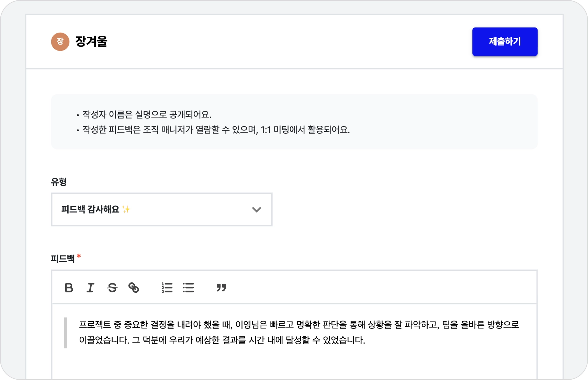Start a bulleted list in the editor
588x380 pixels.
(x=188, y=288)
